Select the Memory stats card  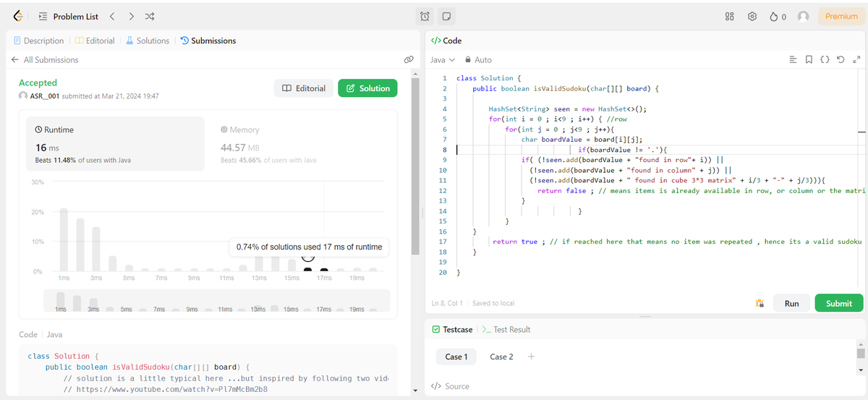tap(300, 143)
